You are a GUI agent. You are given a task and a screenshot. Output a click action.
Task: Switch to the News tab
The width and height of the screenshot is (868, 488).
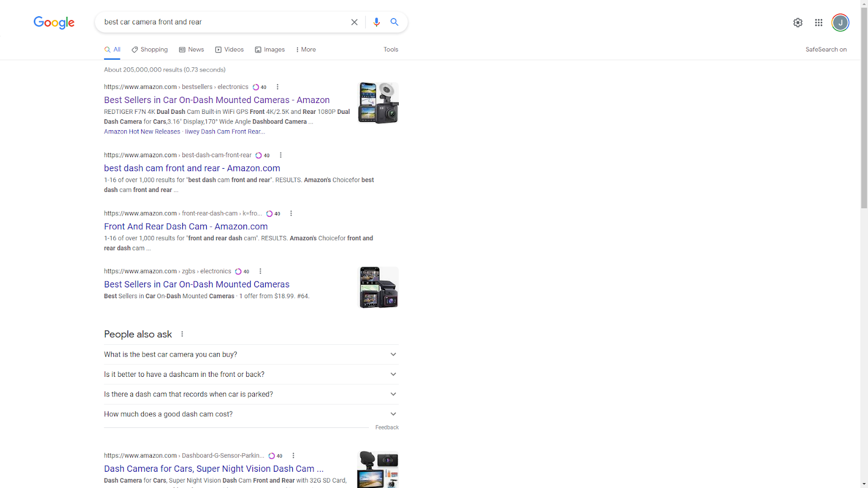click(x=192, y=49)
